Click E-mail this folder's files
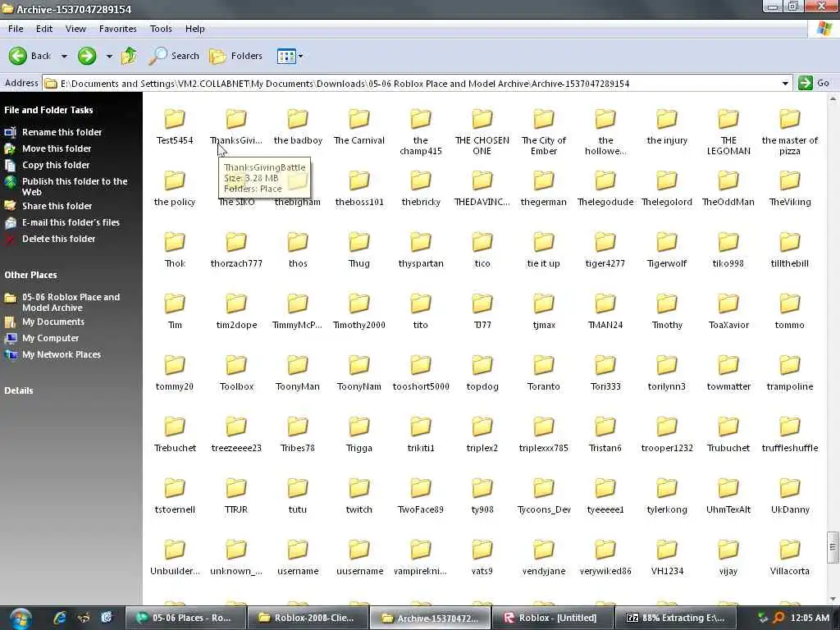 (x=71, y=222)
